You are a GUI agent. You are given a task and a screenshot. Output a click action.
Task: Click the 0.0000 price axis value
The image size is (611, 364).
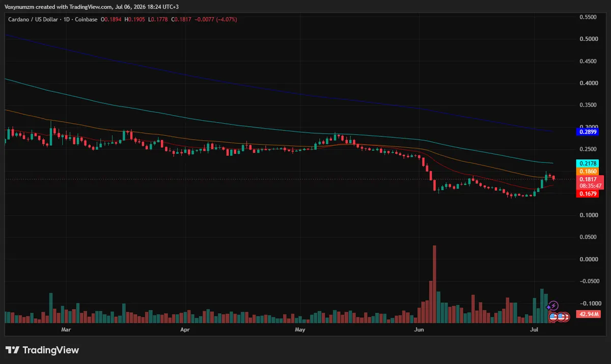(x=588, y=259)
